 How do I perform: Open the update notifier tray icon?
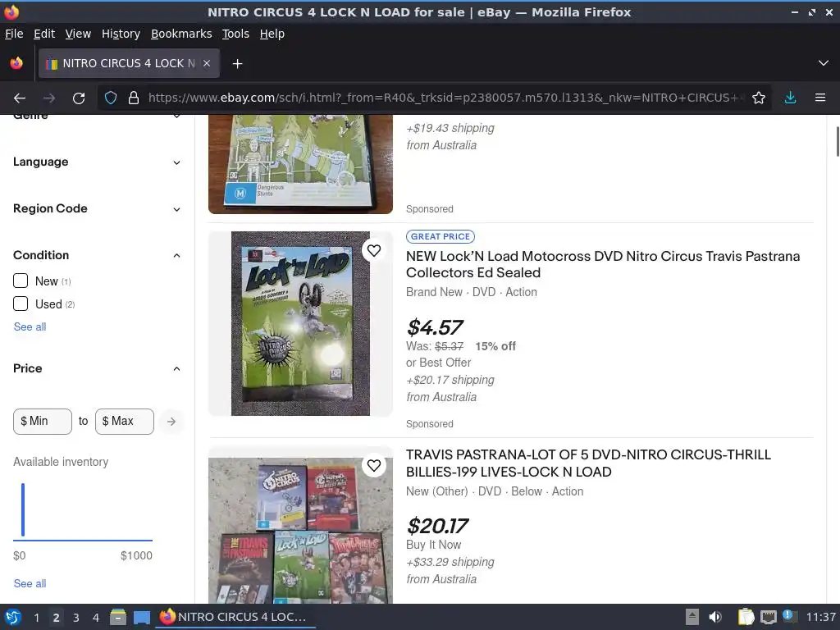click(790, 616)
